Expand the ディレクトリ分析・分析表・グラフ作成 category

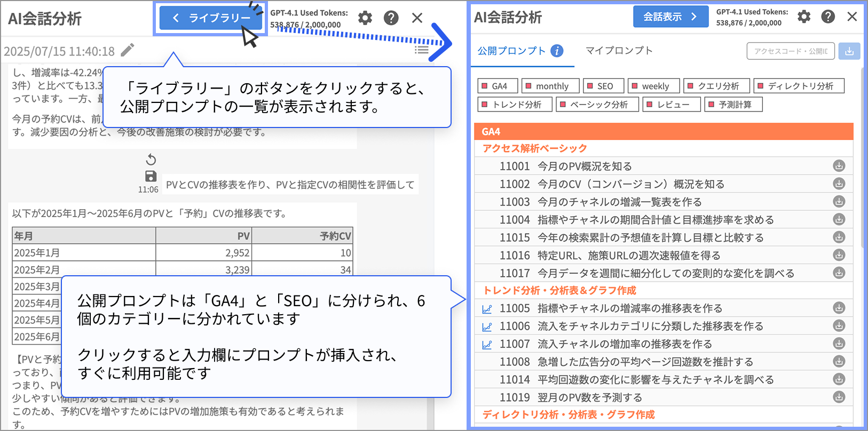568,414
